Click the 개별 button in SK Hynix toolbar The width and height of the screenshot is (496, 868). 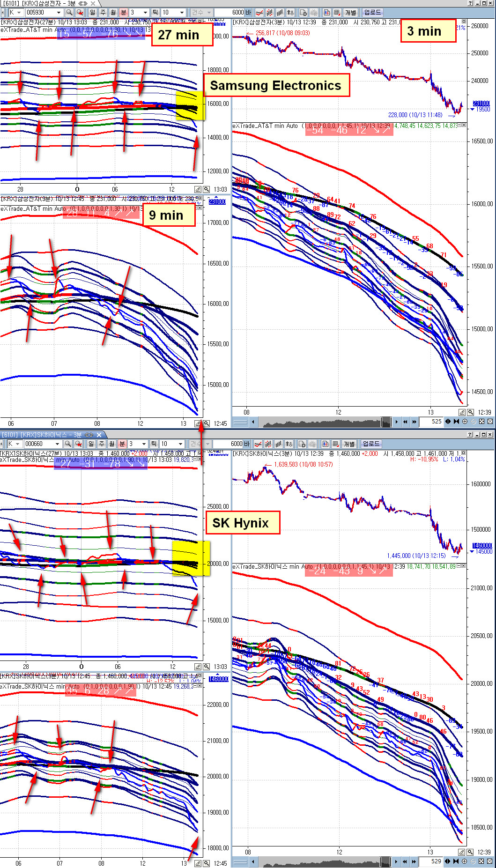tap(349, 444)
